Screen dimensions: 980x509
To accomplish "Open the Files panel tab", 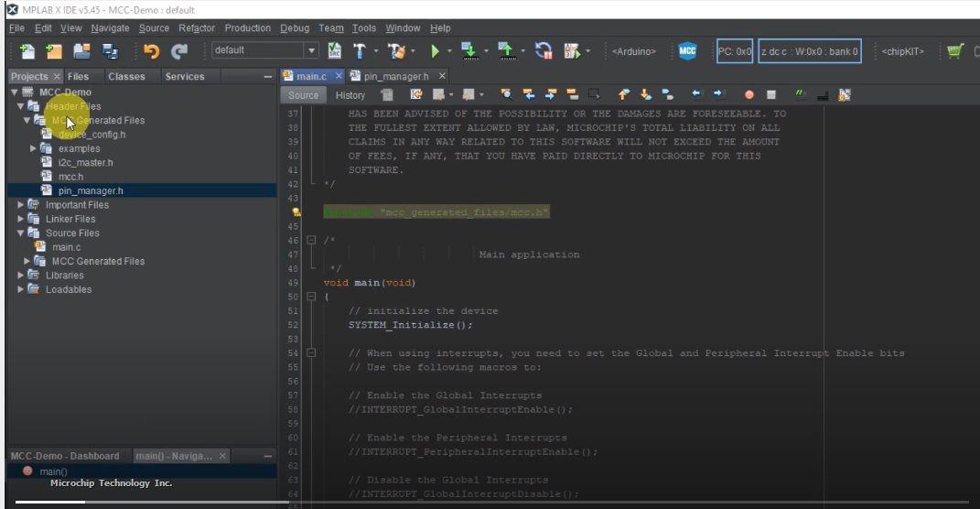I will tap(78, 76).
